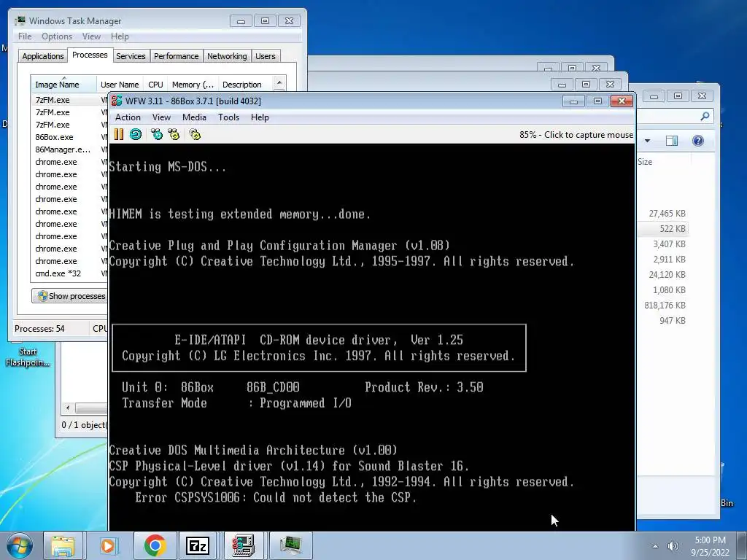Click the hard reset icon in 86Box toolbar
Screen dimensions: 747x560
[136, 134]
